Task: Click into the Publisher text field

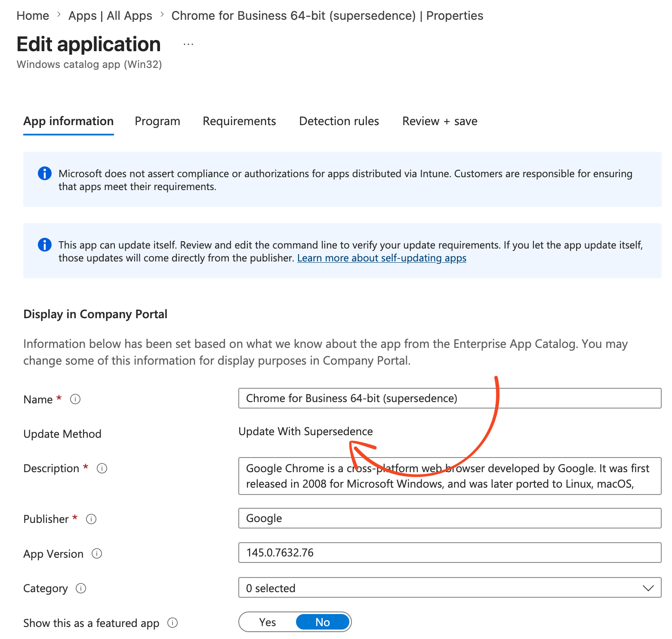Action: pyautogui.click(x=450, y=518)
